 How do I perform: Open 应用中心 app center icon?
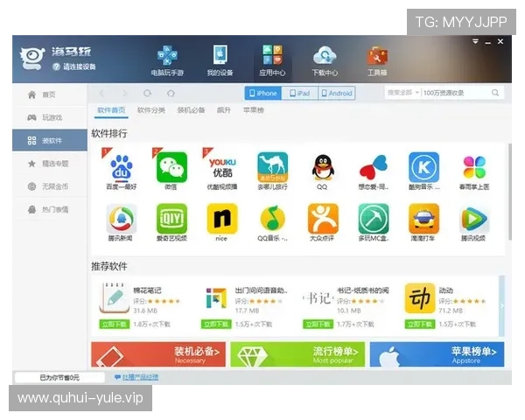pyautogui.click(x=272, y=60)
